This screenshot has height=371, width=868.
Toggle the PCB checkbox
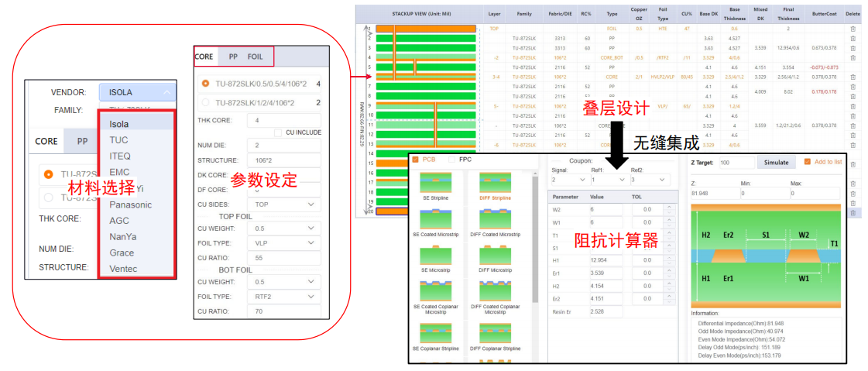(x=416, y=160)
